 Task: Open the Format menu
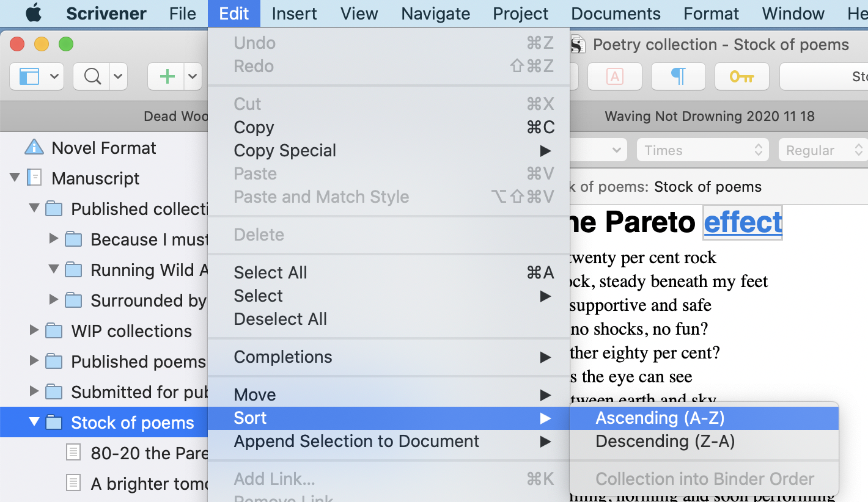(x=712, y=13)
